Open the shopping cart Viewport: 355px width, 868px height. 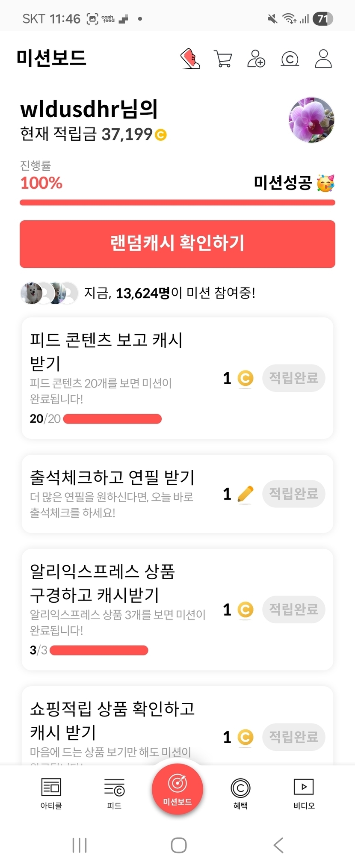click(223, 59)
